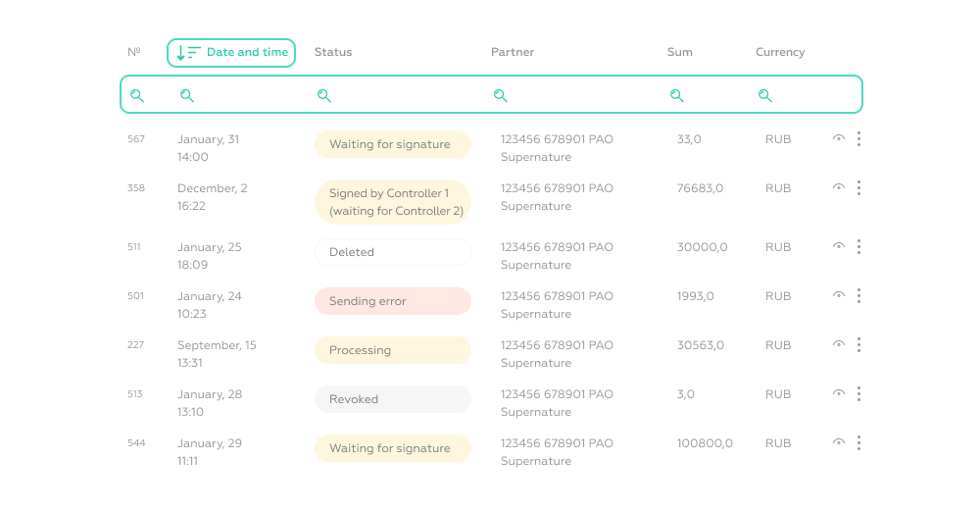Select the Deleted status badge
The height and width of the screenshot is (510, 980).
(x=392, y=252)
